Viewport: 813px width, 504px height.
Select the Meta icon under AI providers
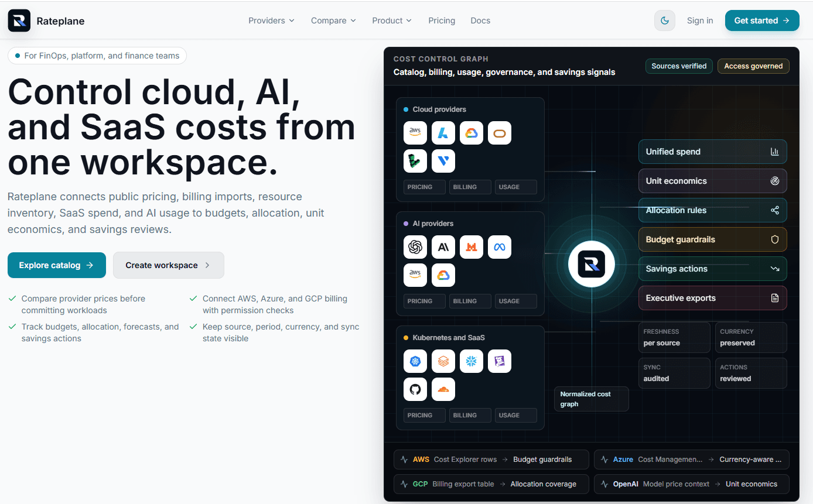tap(500, 247)
